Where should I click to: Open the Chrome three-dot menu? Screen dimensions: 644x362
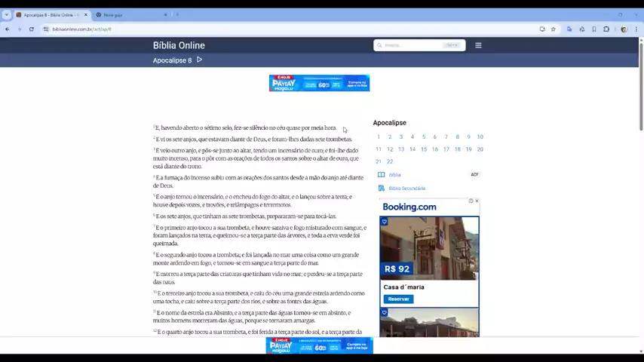coord(636,29)
